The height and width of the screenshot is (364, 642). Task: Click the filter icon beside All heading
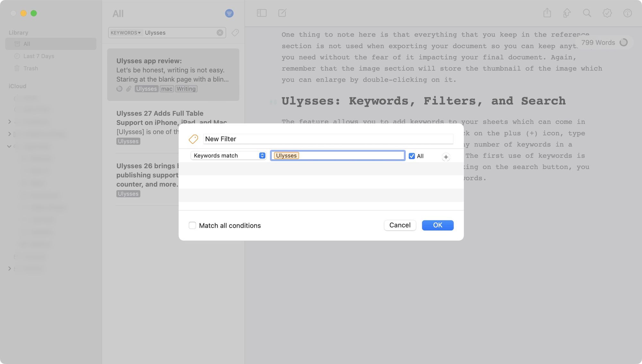click(229, 13)
